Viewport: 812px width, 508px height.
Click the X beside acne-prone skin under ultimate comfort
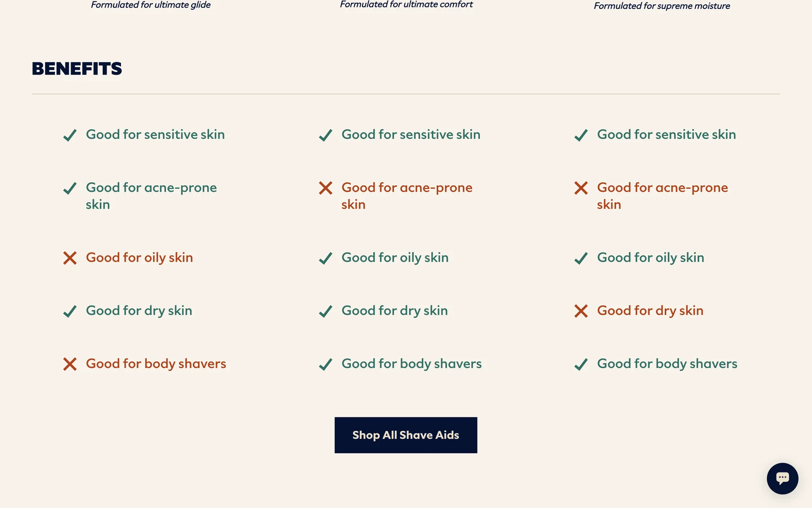[325, 188]
